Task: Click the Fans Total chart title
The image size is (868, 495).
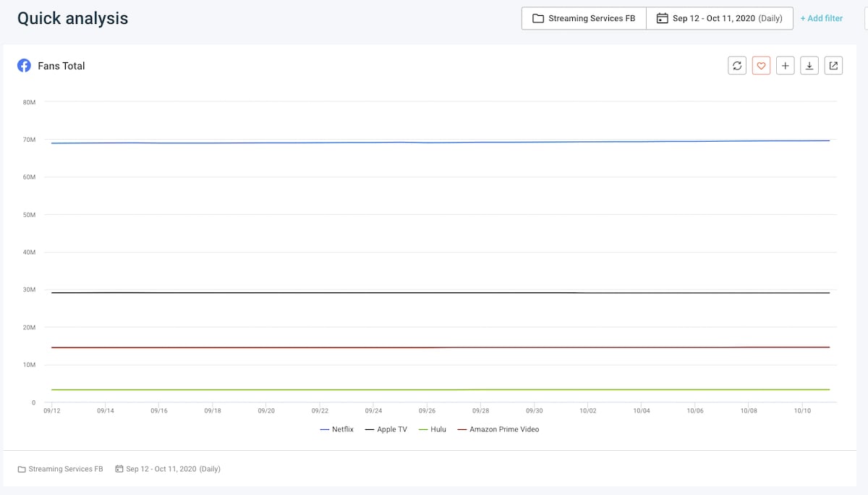Action: point(61,66)
